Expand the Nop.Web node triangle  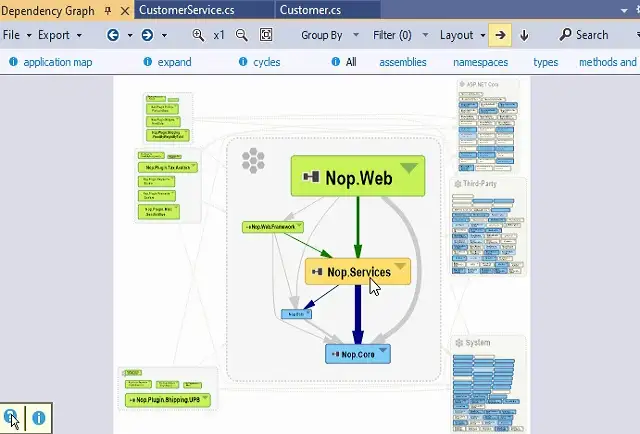(x=408, y=168)
